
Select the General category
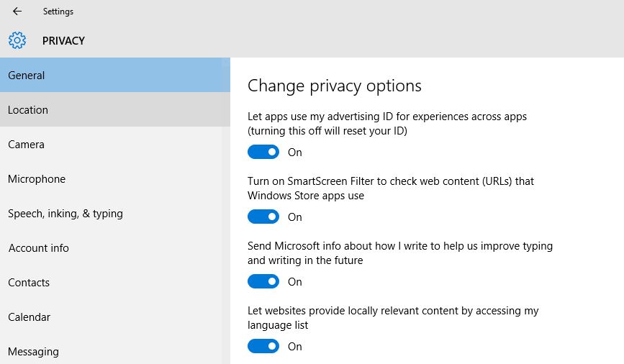click(115, 75)
